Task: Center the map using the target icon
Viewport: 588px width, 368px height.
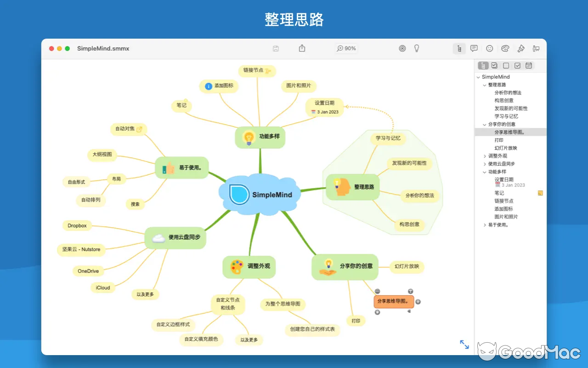Action: point(402,48)
